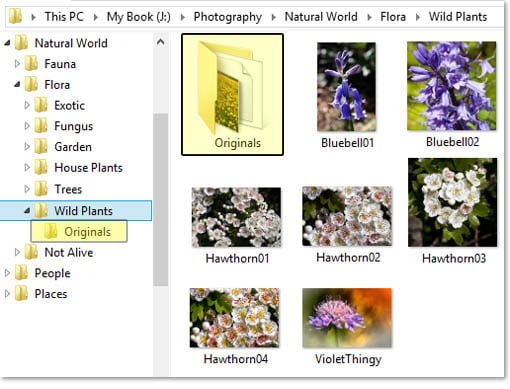Viewport: 510px width, 389px height.
Task: Collapse the Wild Plants tree node
Action: tap(27, 211)
